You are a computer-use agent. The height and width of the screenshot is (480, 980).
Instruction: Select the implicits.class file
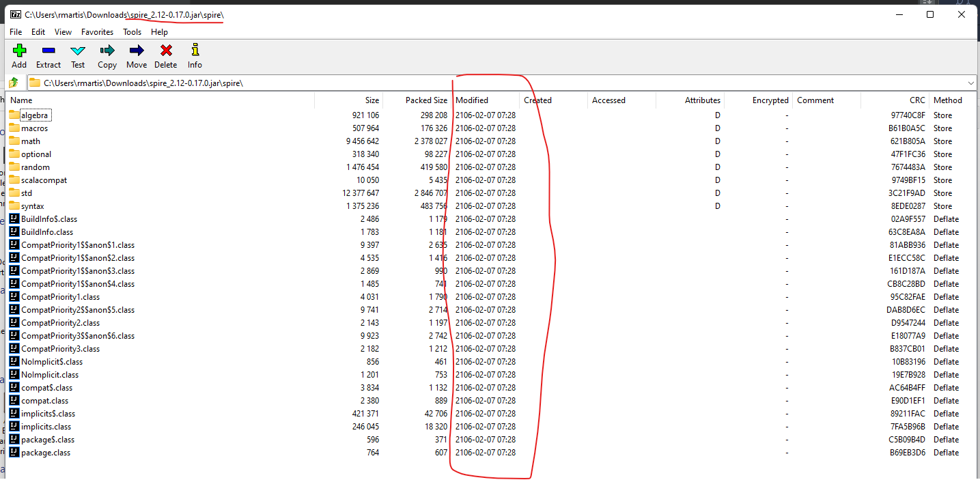45,426
